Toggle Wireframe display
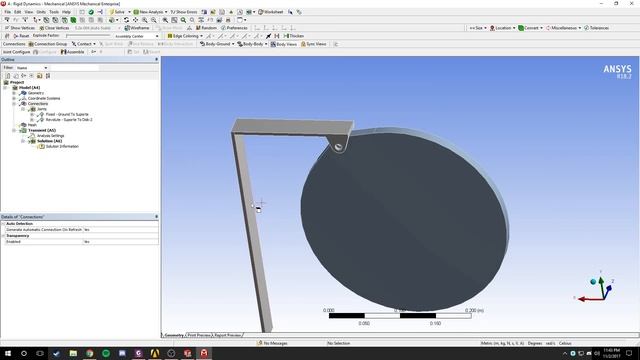This screenshot has height=360, width=640. [137, 28]
